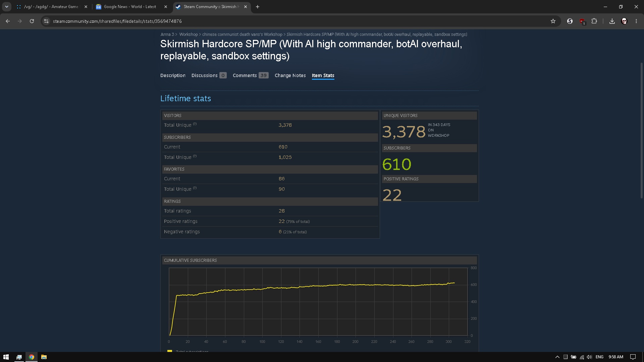The image size is (644, 362).
Task: View the Change Notes tab
Action: pyautogui.click(x=290, y=75)
